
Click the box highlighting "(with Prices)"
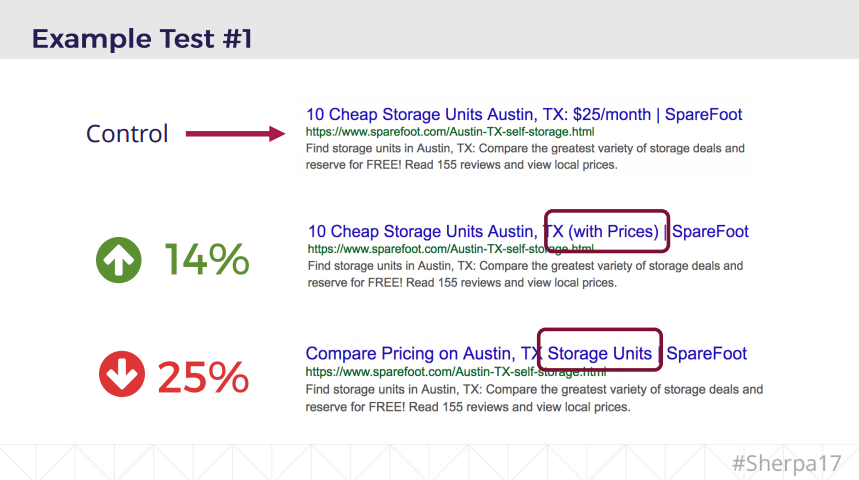(x=606, y=231)
